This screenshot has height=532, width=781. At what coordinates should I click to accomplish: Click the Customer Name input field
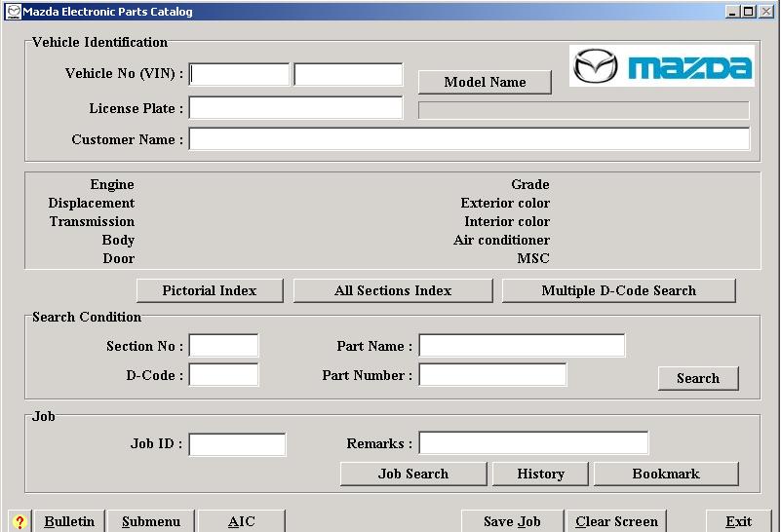coord(469,139)
